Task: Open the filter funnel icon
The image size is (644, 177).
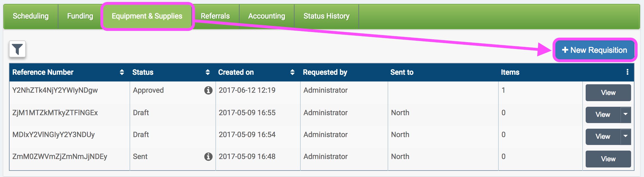Action: coord(17,49)
